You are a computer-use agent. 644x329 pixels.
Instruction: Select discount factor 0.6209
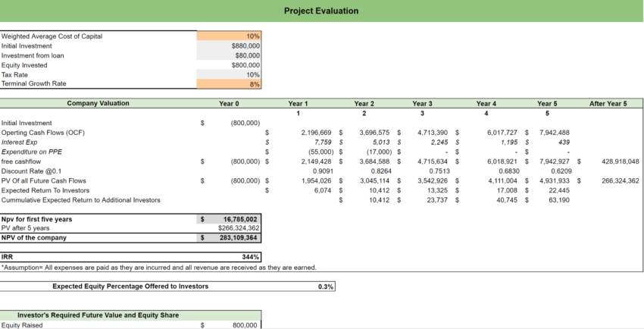point(561,171)
